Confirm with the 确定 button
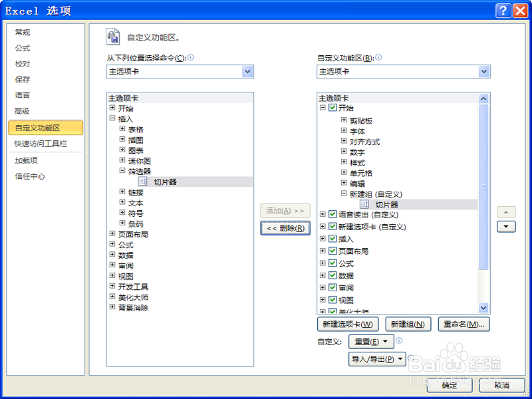 [x=450, y=386]
